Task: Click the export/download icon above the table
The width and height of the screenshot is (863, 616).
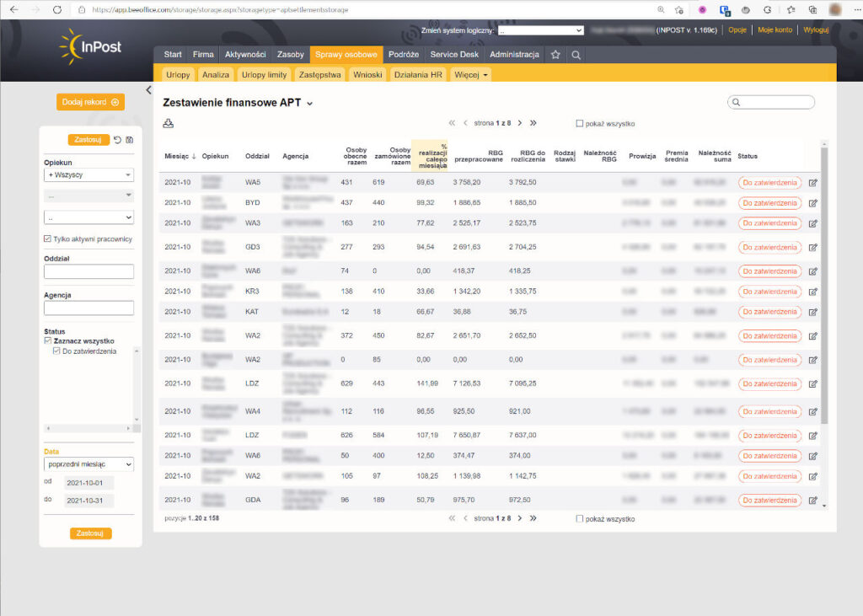Action: point(169,124)
